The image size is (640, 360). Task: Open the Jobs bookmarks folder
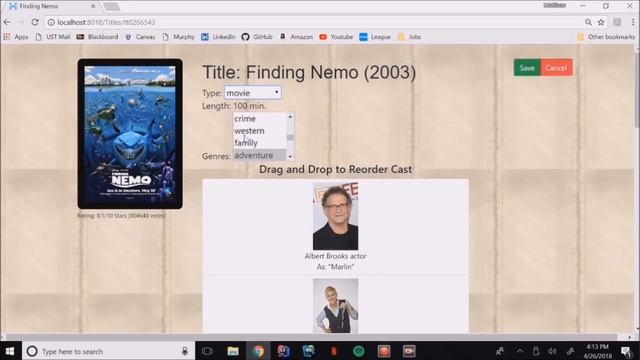tap(409, 37)
